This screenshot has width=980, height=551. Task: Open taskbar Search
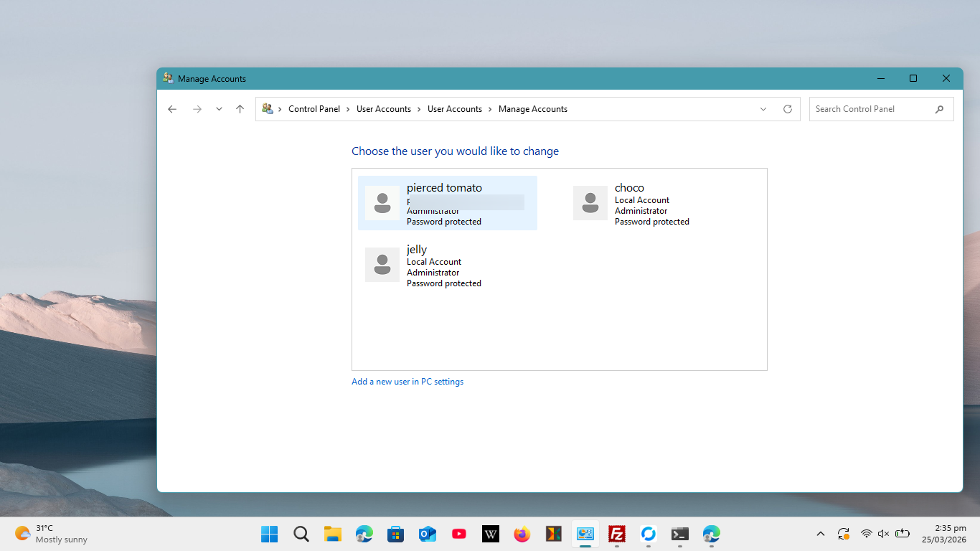[x=301, y=534]
